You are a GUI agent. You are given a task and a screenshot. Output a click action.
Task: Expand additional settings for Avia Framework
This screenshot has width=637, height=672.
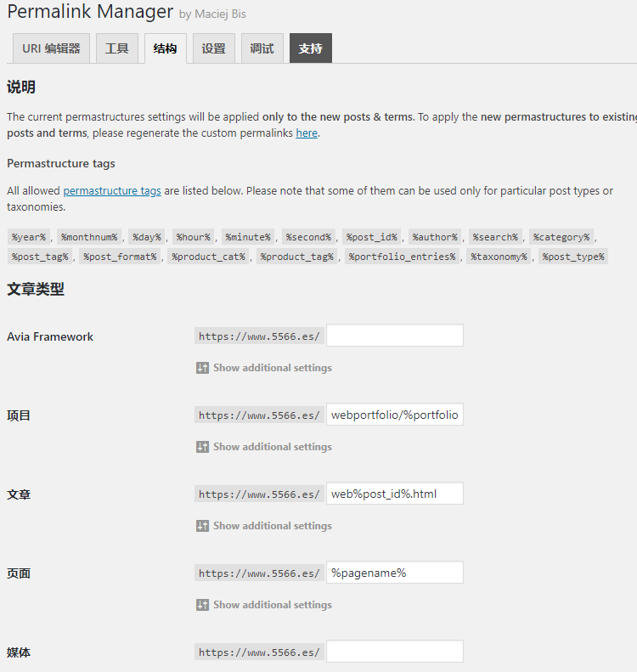click(273, 368)
